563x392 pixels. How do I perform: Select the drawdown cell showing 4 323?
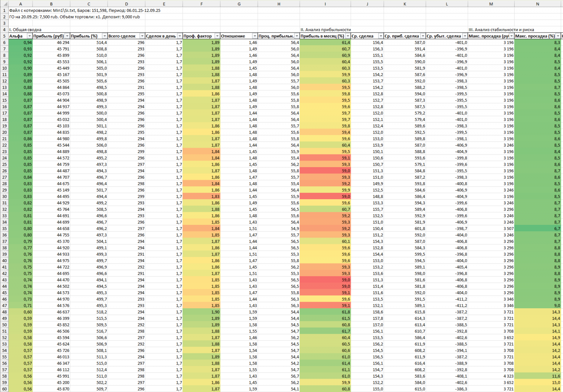[x=491, y=376]
